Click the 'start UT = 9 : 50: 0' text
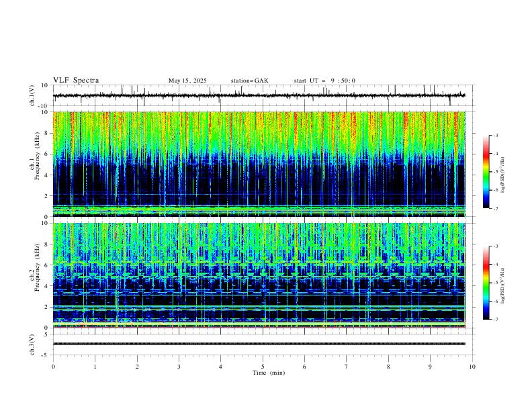532x411 pixels. pos(324,81)
